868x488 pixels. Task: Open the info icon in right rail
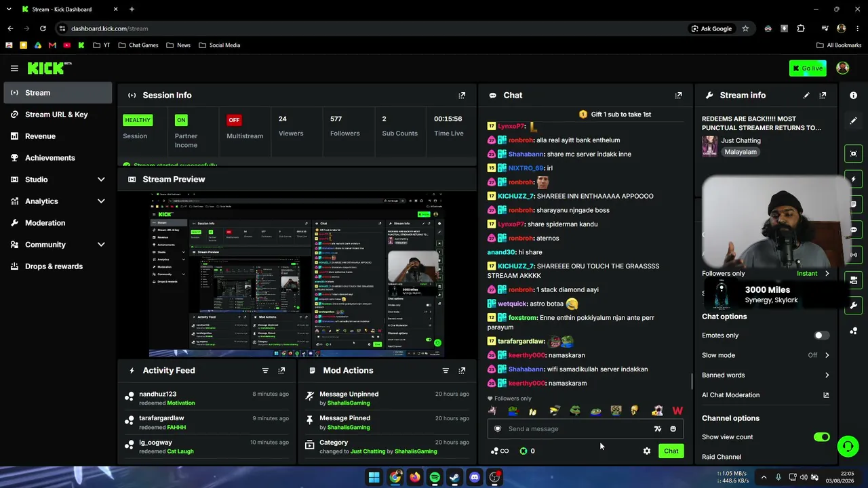853,96
